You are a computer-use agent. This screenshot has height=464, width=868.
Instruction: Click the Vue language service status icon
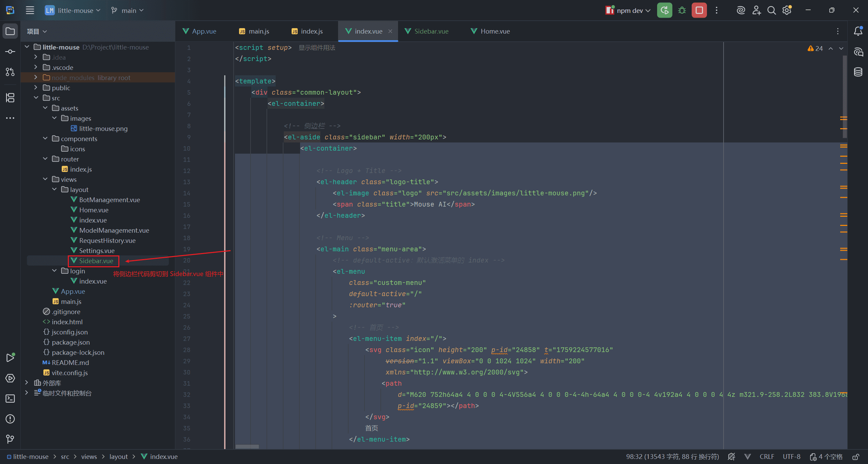point(747,457)
